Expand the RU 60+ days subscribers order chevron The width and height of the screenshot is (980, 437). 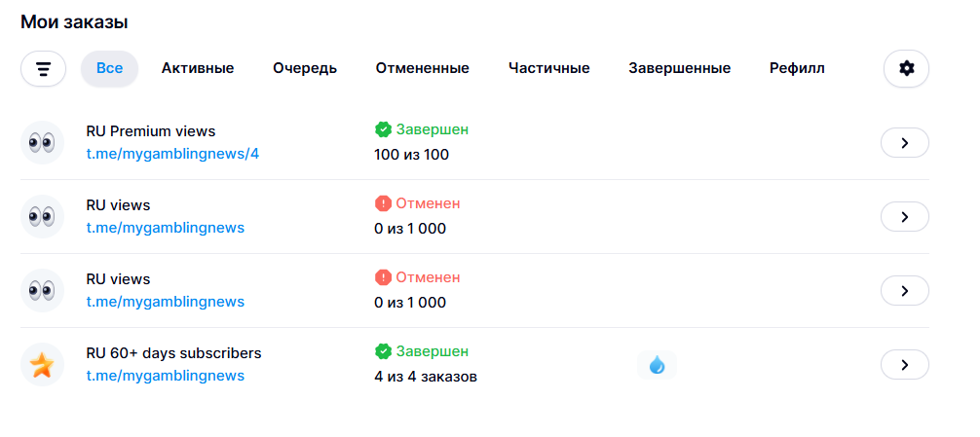click(x=904, y=365)
